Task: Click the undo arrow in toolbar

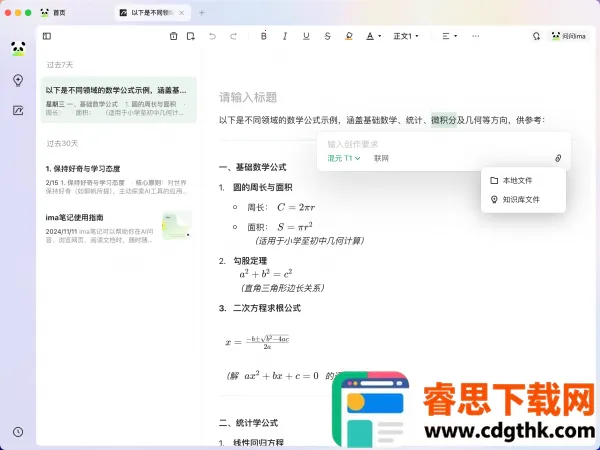Action: tap(211, 36)
